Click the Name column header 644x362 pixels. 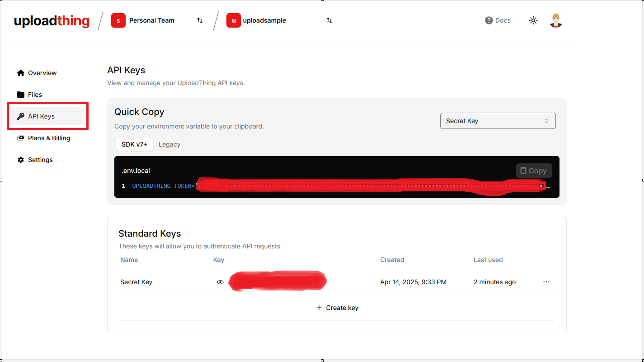[x=129, y=260]
